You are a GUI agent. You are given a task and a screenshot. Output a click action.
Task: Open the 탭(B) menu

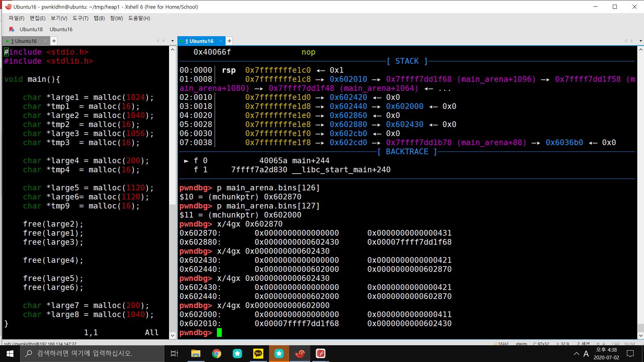coord(99,18)
